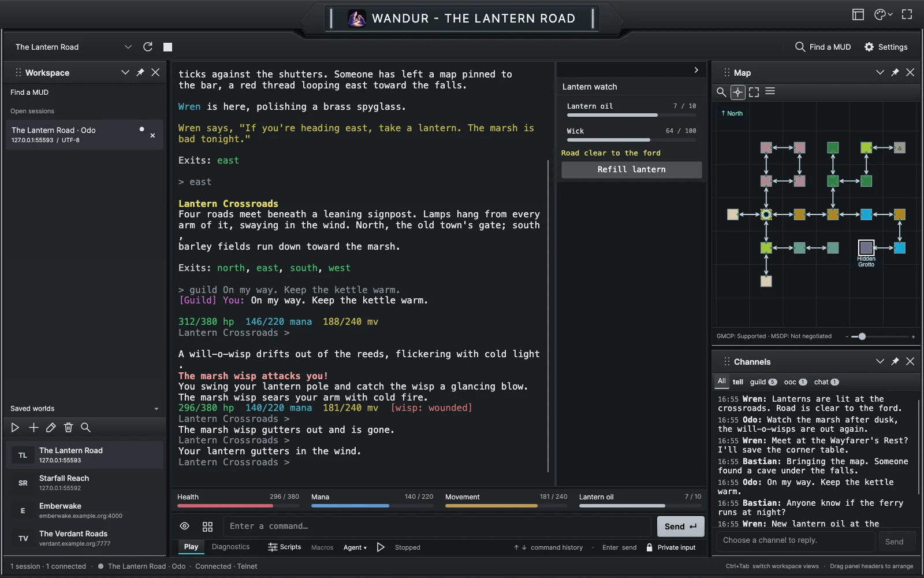This screenshot has width=924, height=578.
Task: Collapse the Lantern watch side panel arrow
Action: [x=696, y=70]
